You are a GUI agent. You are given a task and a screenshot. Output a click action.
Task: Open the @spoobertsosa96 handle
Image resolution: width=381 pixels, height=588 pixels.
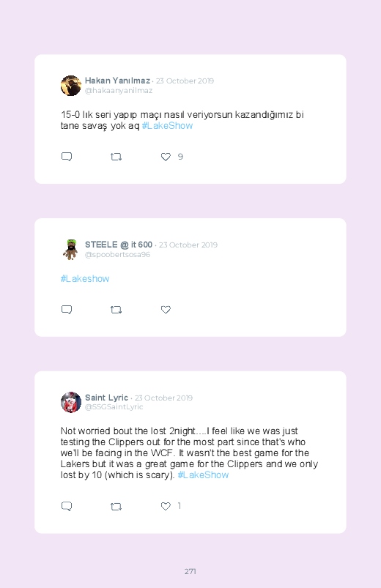pos(117,255)
